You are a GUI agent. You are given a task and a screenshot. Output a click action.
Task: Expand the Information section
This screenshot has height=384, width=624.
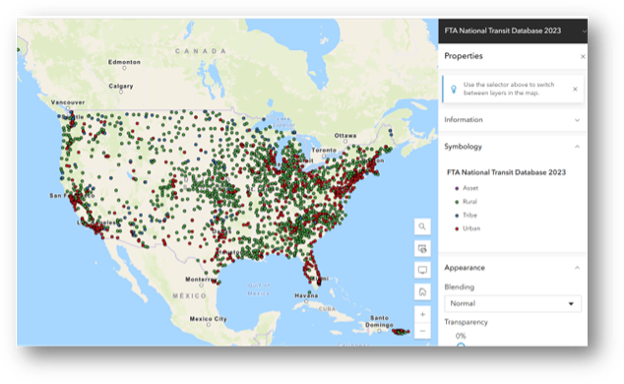click(x=513, y=120)
